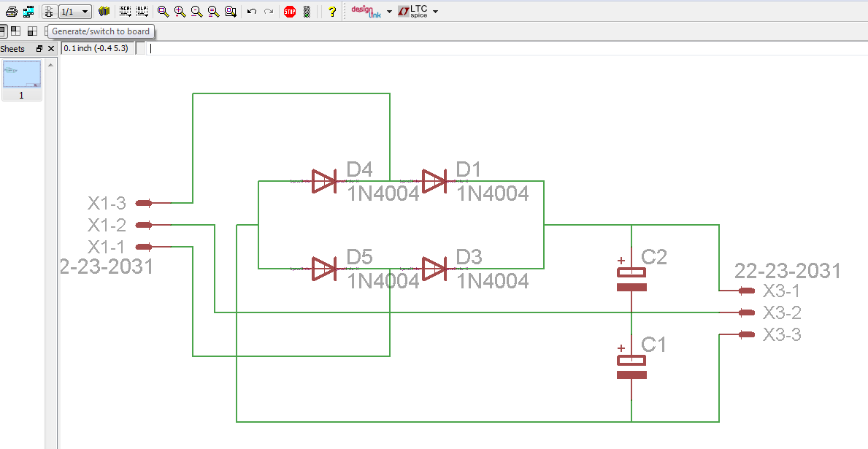Select the Zoom In magnifier icon
868x449 pixels.
click(x=179, y=11)
